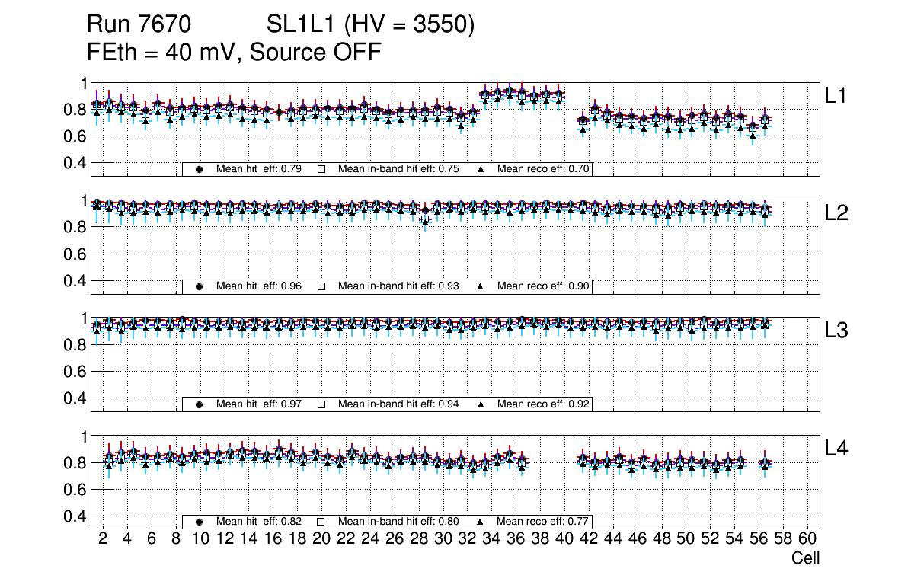911x588 pixels.
Task: Click the black triangle marker in L1 legend
Action: pyautogui.click(x=481, y=169)
